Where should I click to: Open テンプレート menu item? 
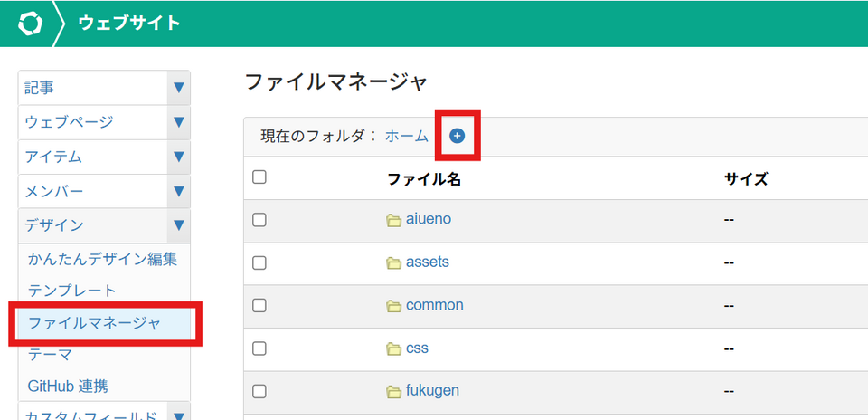point(72,291)
